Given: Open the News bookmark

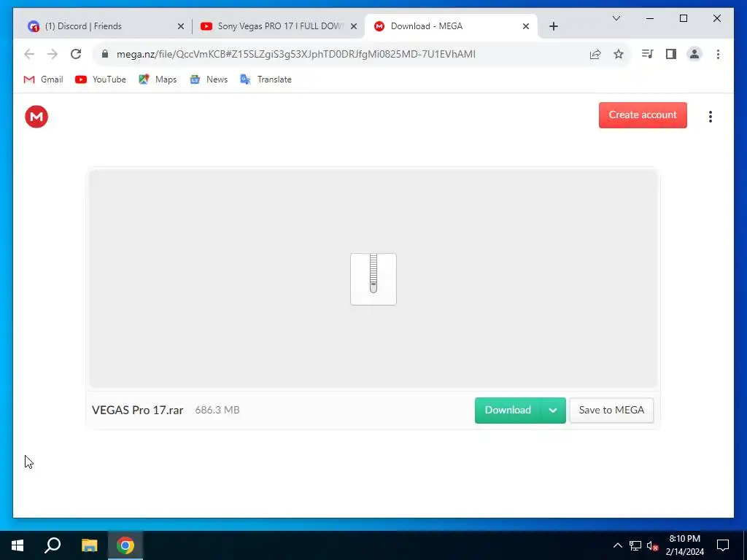Looking at the screenshot, I should tap(209, 79).
